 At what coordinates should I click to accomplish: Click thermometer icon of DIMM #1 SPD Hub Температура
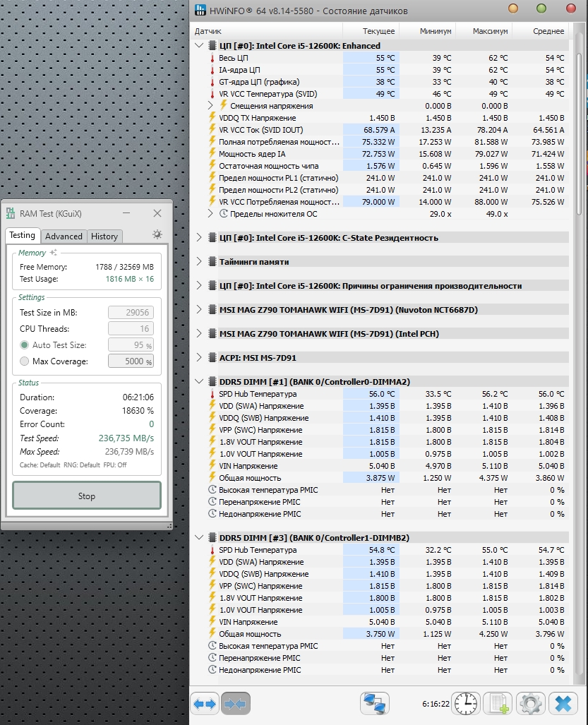212,394
